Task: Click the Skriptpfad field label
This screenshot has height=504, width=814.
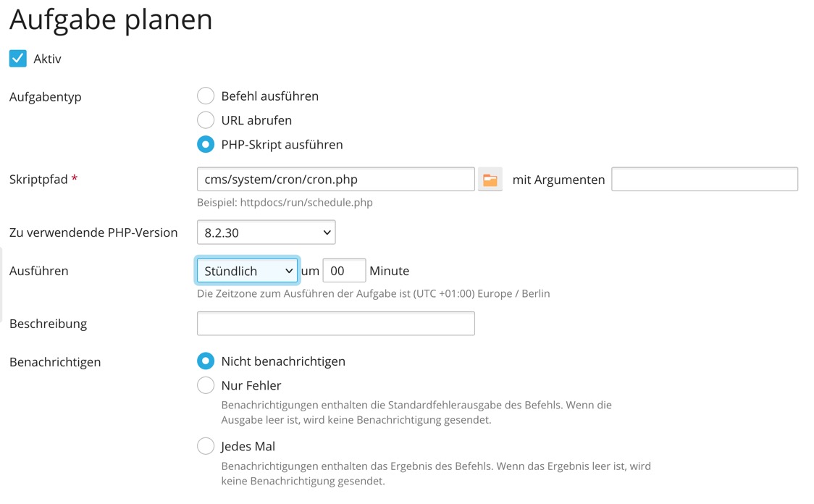Action: point(39,180)
